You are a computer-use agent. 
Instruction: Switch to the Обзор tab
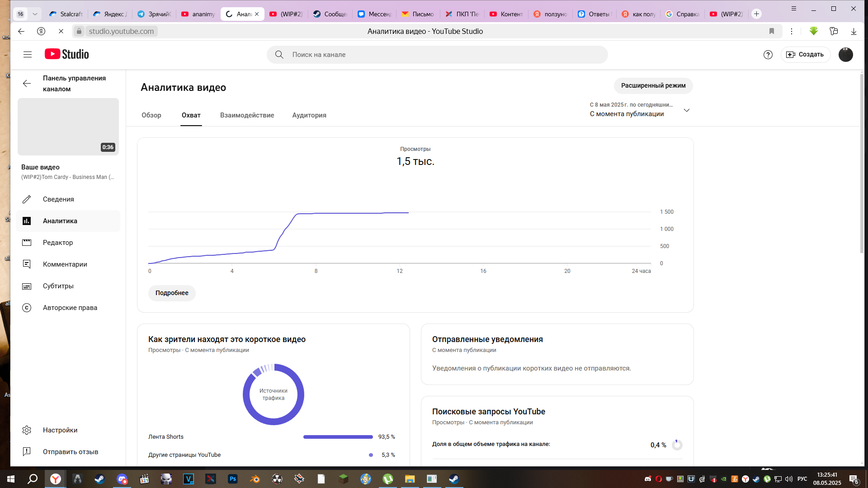point(151,115)
